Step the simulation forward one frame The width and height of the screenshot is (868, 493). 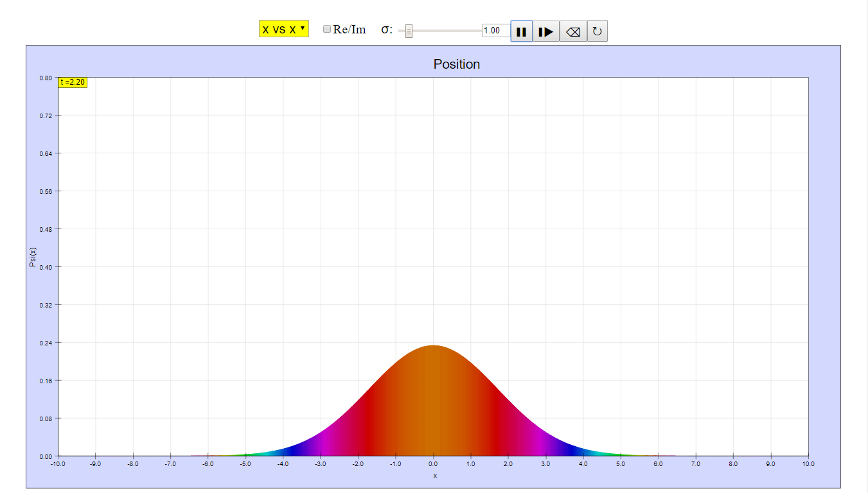pos(546,31)
